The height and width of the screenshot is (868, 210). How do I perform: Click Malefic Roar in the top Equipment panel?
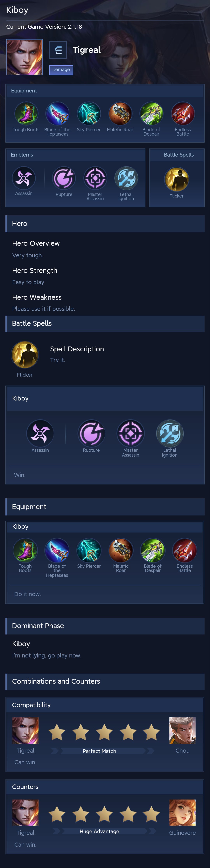pos(120,114)
